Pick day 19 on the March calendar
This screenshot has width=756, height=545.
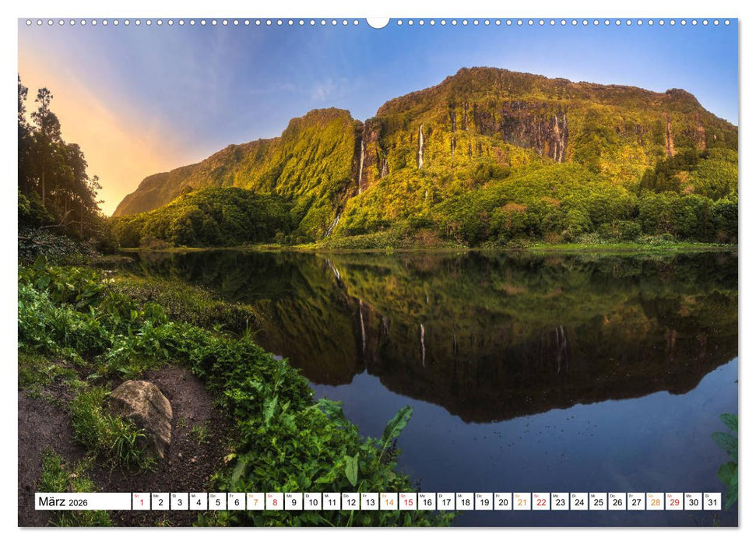tap(483, 501)
